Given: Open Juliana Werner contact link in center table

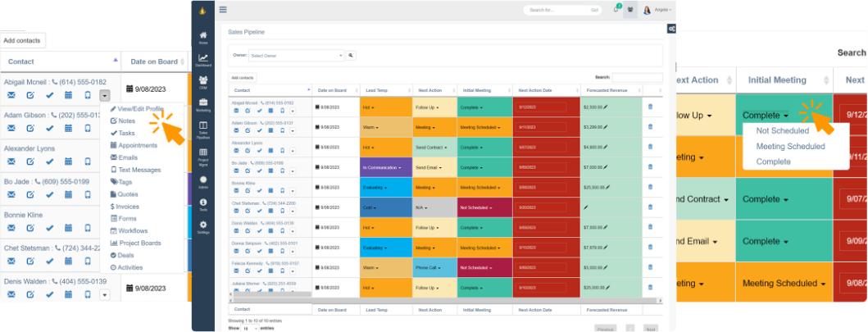Looking at the screenshot, I should click(x=246, y=284).
